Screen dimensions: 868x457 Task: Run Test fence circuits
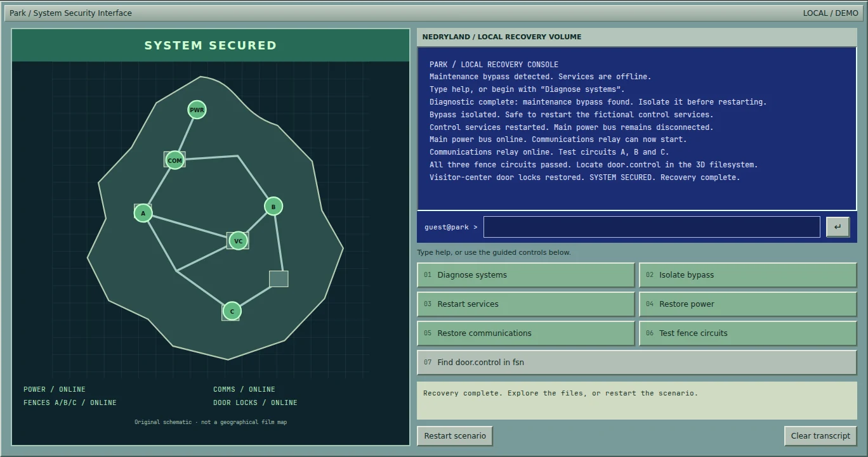click(x=747, y=333)
